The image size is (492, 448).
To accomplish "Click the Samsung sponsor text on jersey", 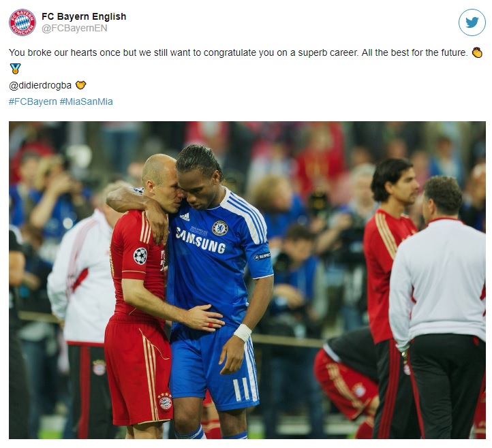I will coord(200,241).
